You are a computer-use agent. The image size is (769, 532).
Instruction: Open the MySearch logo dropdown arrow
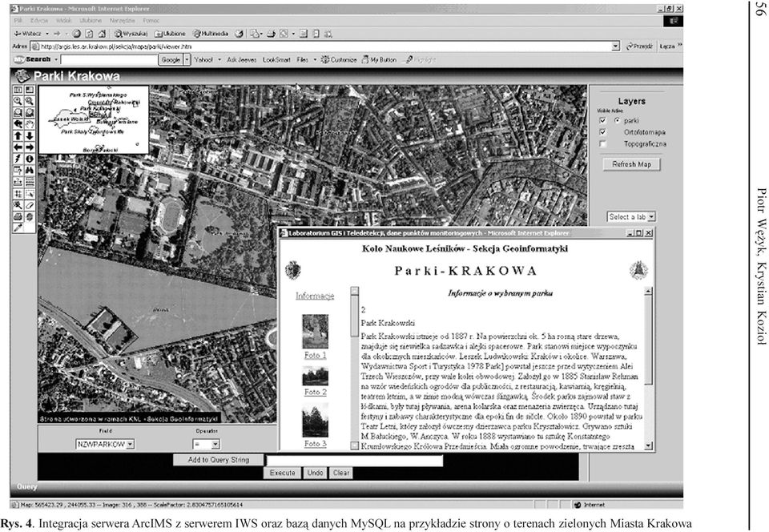click(x=56, y=60)
